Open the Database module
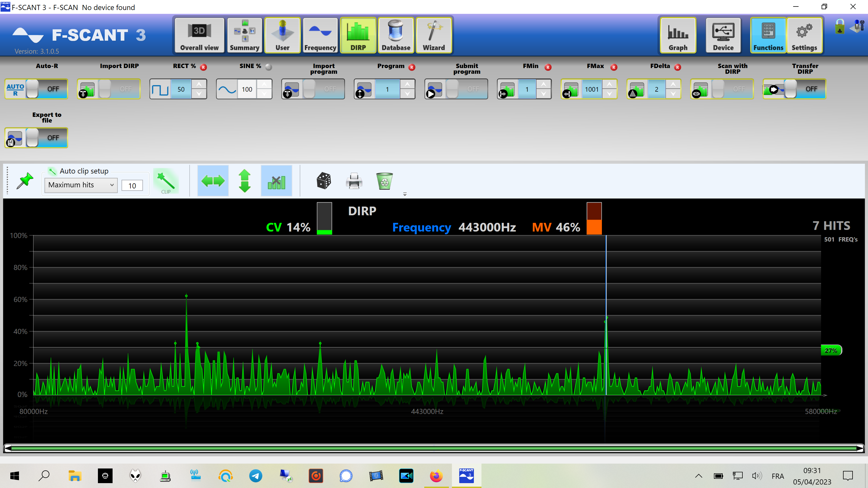This screenshot has width=868, height=488. [395, 35]
